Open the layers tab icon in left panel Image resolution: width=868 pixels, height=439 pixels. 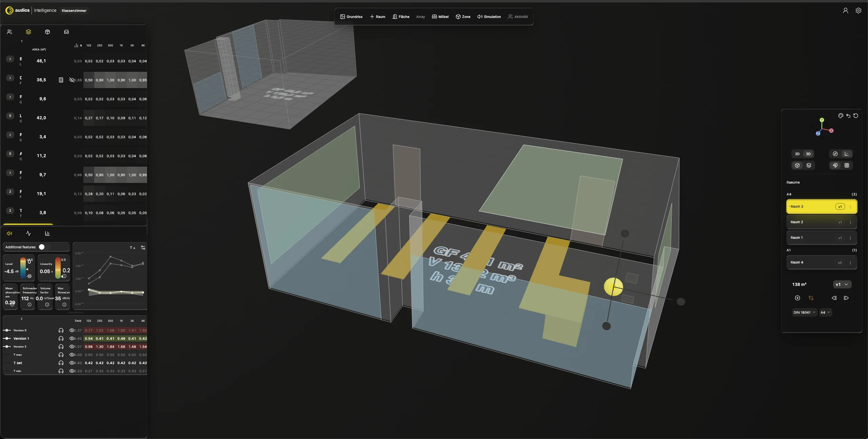pyautogui.click(x=28, y=32)
